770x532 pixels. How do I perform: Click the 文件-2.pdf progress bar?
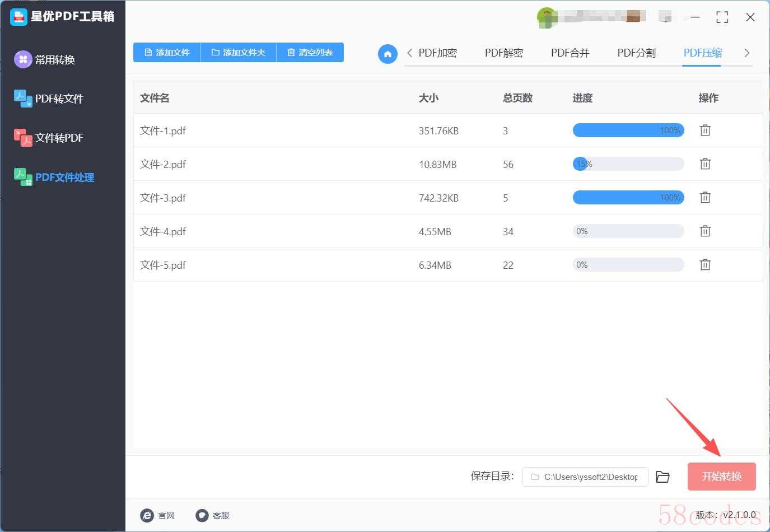[x=628, y=164]
